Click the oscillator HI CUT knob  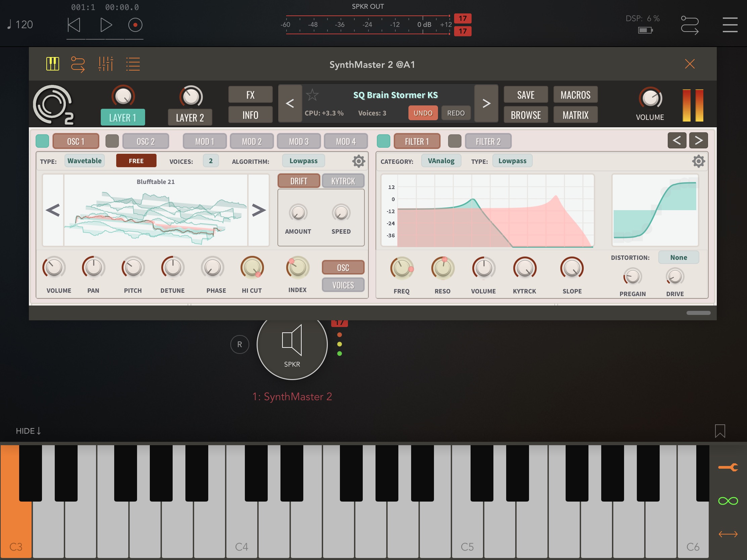click(x=252, y=268)
